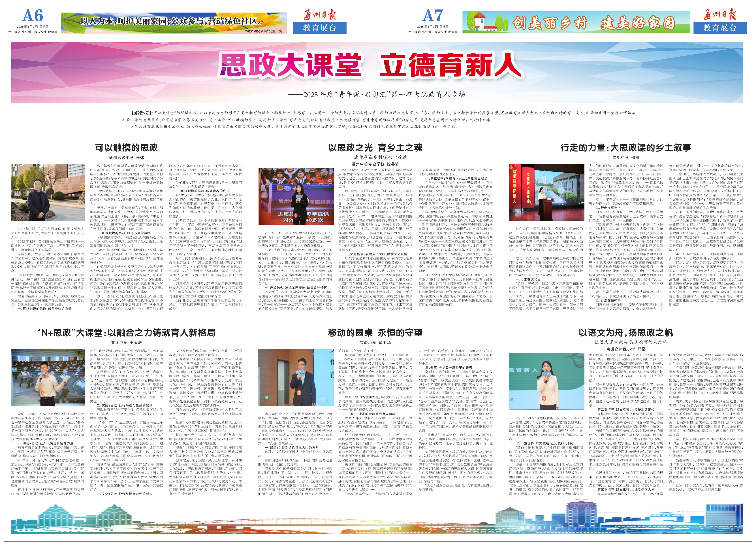Click the date 2025年4月9日 星期三 on A7
Screen dimensions: 756x546
coord(433,26)
